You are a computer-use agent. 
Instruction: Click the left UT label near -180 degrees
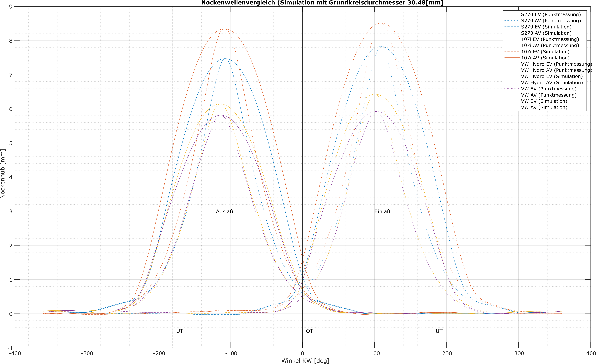(179, 331)
